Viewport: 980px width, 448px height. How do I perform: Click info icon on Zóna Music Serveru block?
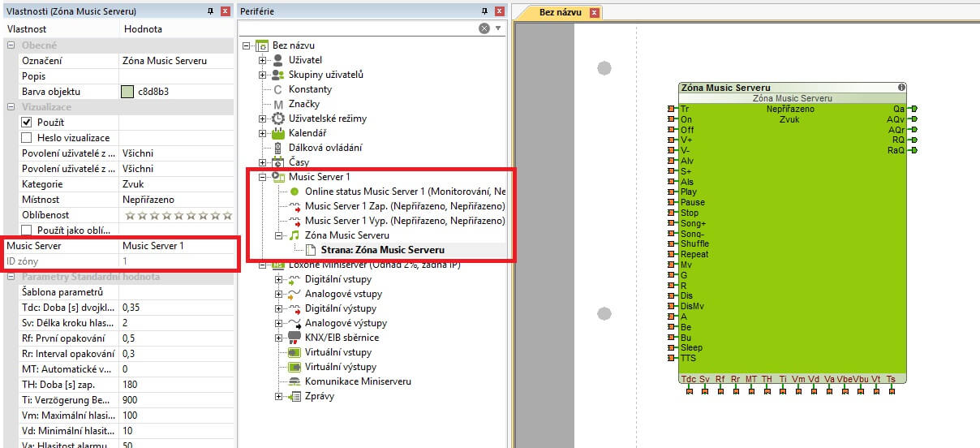pos(901,88)
